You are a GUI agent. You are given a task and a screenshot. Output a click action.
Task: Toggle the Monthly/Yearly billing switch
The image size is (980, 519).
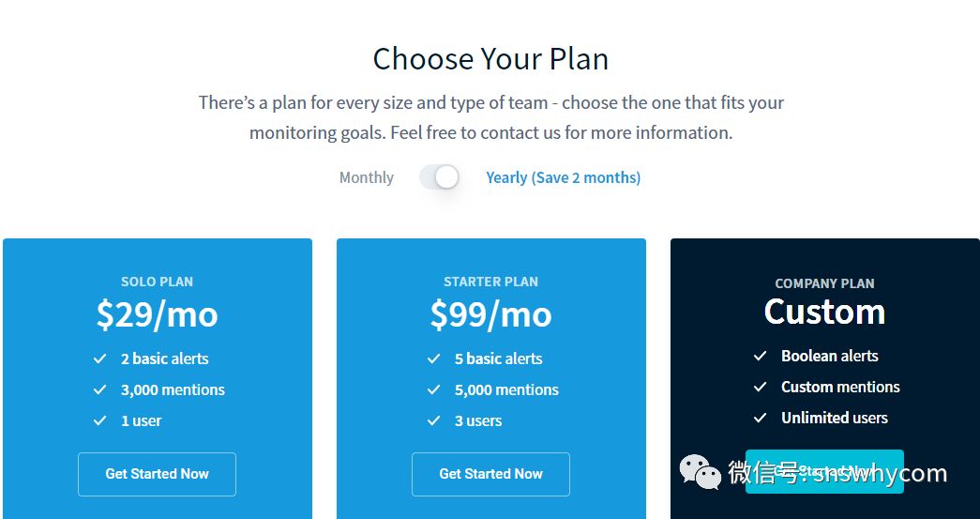point(439,177)
